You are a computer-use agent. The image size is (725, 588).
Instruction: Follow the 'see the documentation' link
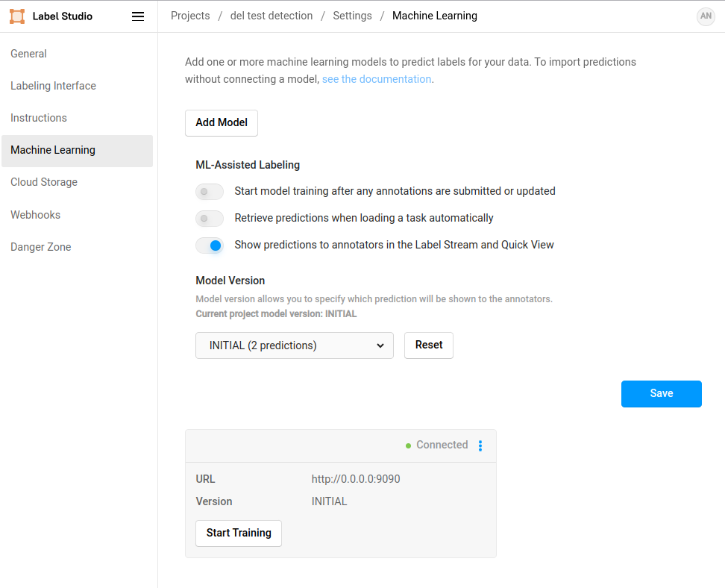377,79
